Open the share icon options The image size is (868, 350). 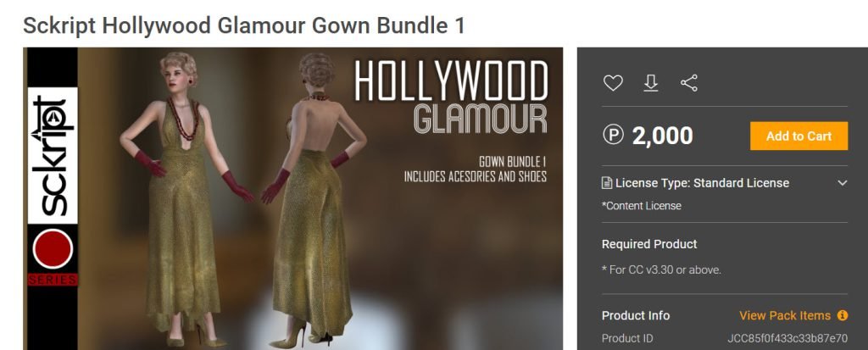689,83
